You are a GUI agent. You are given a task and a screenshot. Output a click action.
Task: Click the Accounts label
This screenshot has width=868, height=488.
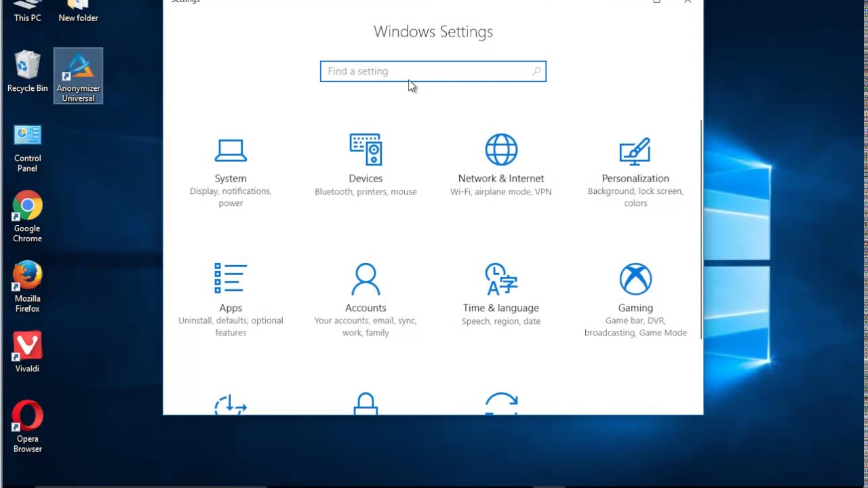click(366, 308)
